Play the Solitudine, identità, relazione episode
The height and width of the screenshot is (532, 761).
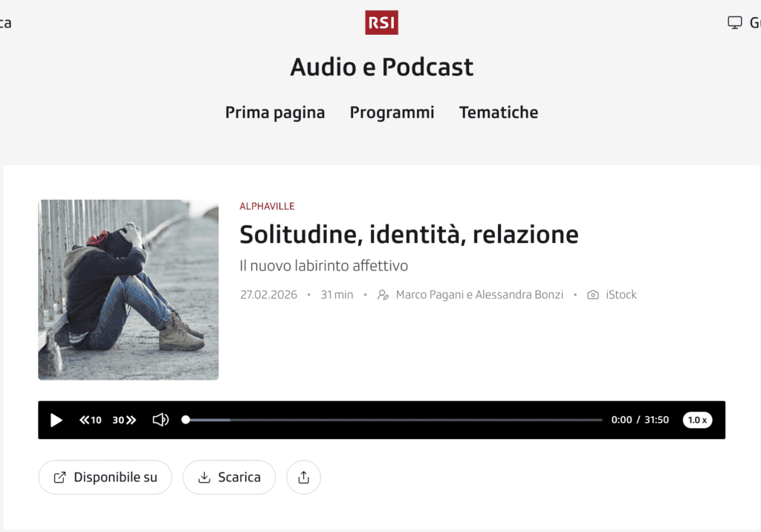pyautogui.click(x=56, y=421)
